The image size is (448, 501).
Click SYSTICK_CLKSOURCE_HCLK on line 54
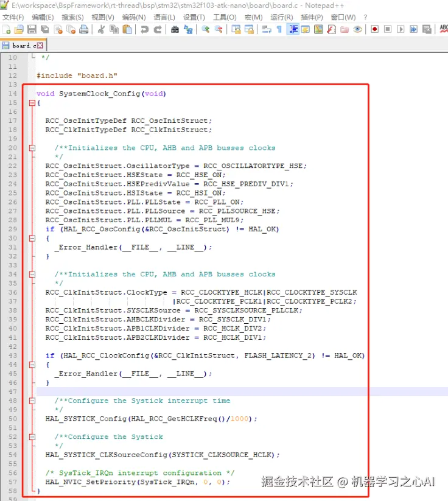pyautogui.click(x=222, y=455)
